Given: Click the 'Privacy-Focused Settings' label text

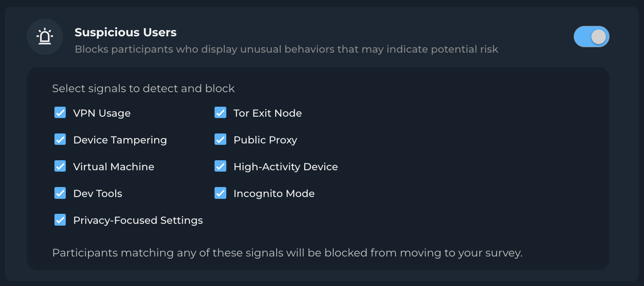Looking at the screenshot, I should coord(138,221).
